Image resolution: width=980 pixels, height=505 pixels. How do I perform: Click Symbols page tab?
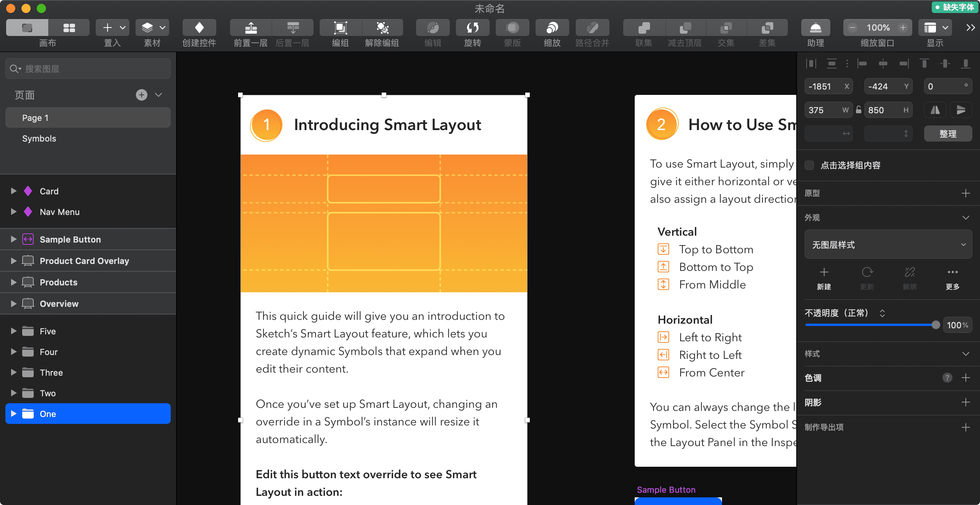pyautogui.click(x=39, y=138)
